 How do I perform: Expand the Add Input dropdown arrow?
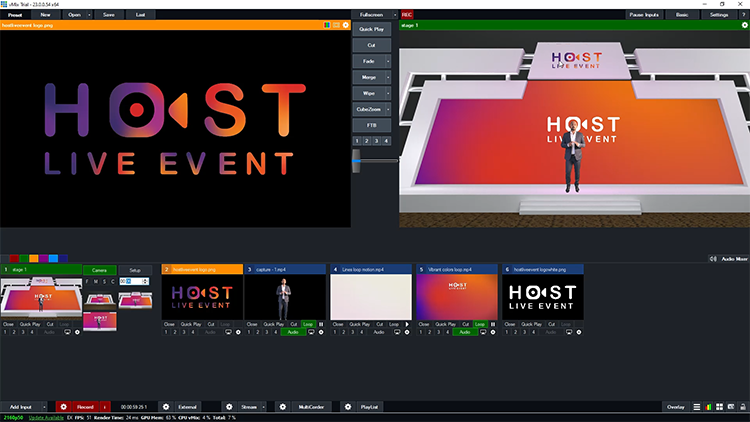[x=43, y=407]
